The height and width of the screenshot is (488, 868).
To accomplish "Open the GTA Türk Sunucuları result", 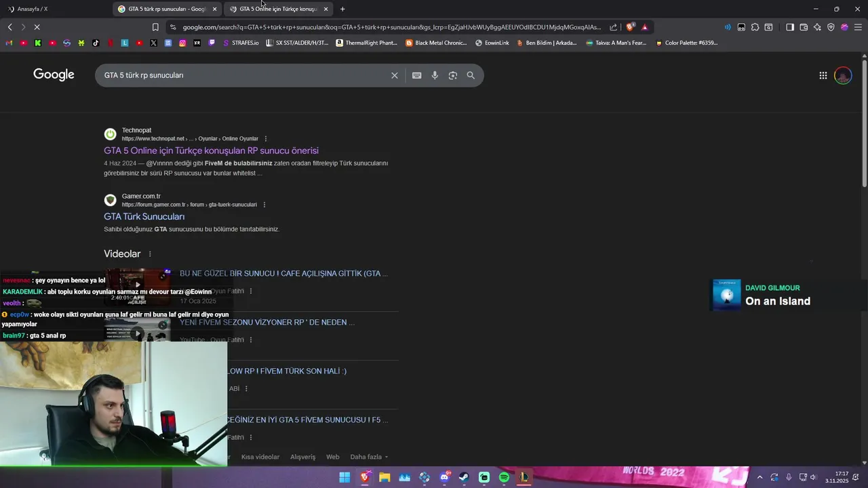I will [144, 216].
